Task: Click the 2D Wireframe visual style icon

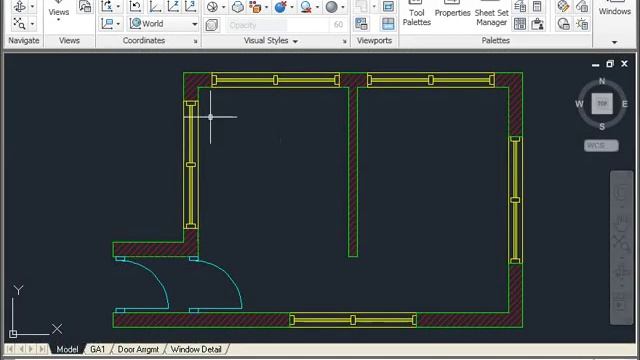Action: coord(212,7)
